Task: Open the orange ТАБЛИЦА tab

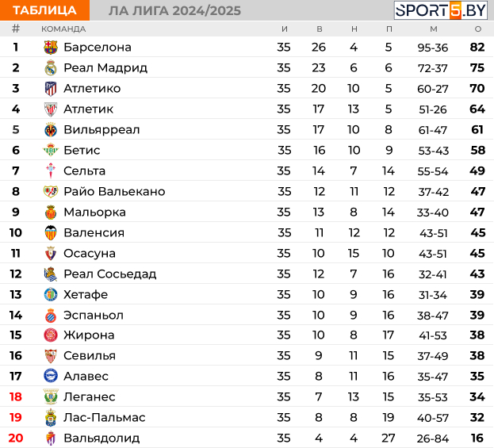Action: click(44, 10)
